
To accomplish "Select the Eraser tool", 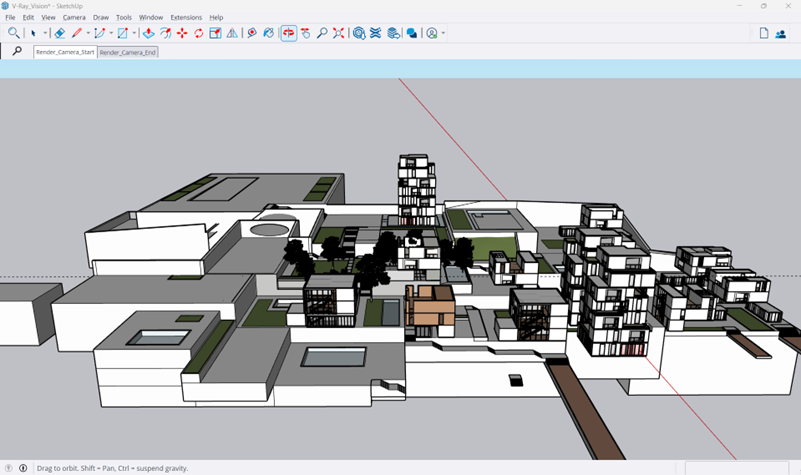I will 60,33.
